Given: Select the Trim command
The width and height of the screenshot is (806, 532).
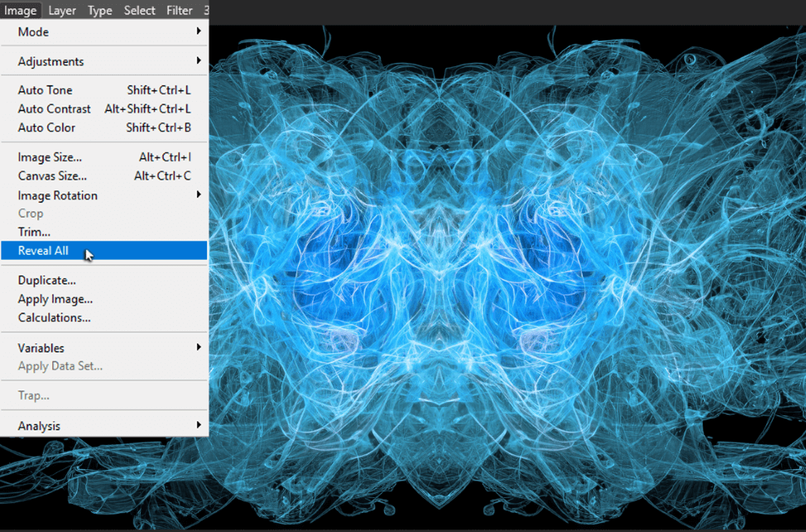Looking at the screenshot, I should click(x=35, y=232).
